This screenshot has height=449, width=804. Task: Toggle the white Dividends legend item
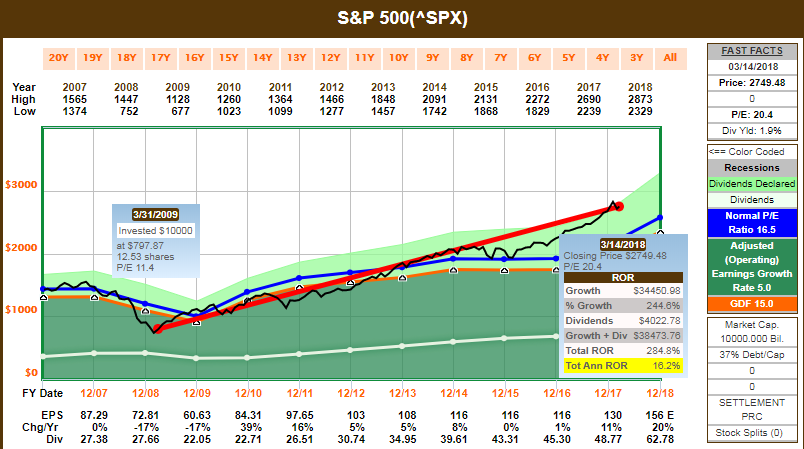pos(752,199)
